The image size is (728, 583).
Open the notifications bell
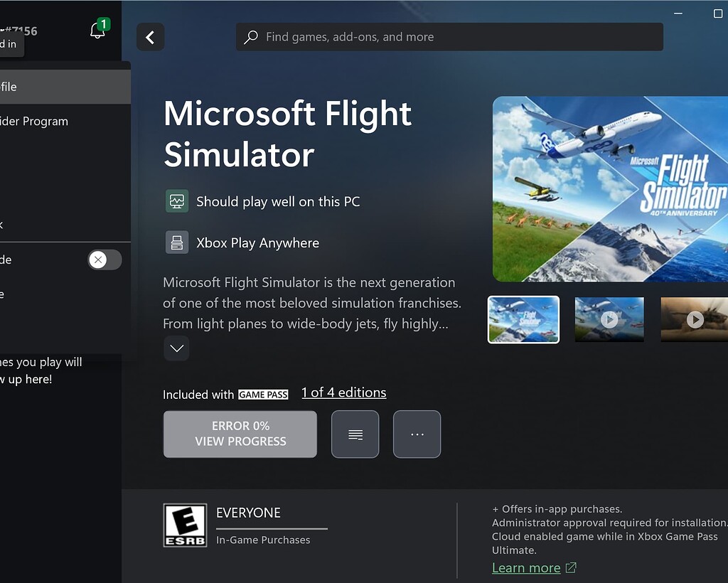[x=97, y=31]
